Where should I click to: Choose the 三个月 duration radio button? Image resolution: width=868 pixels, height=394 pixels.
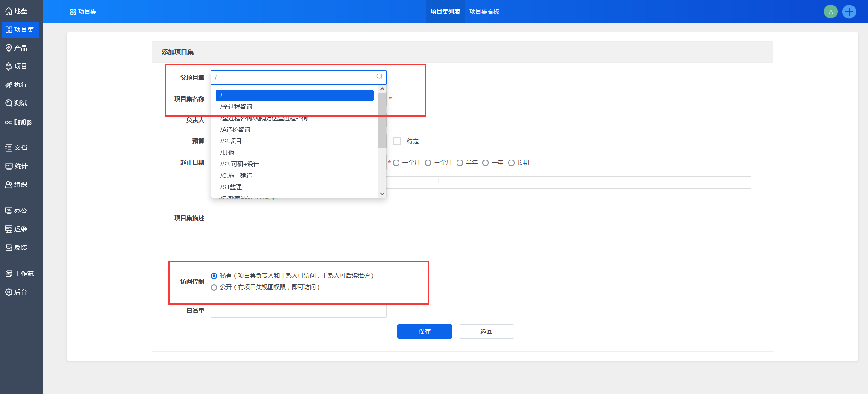coord(428,163)
